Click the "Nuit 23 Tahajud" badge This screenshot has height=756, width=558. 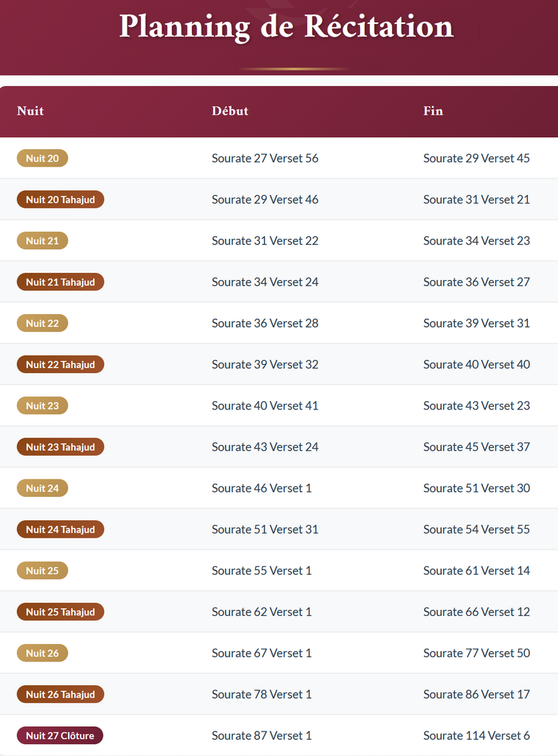tap(60, 447)
